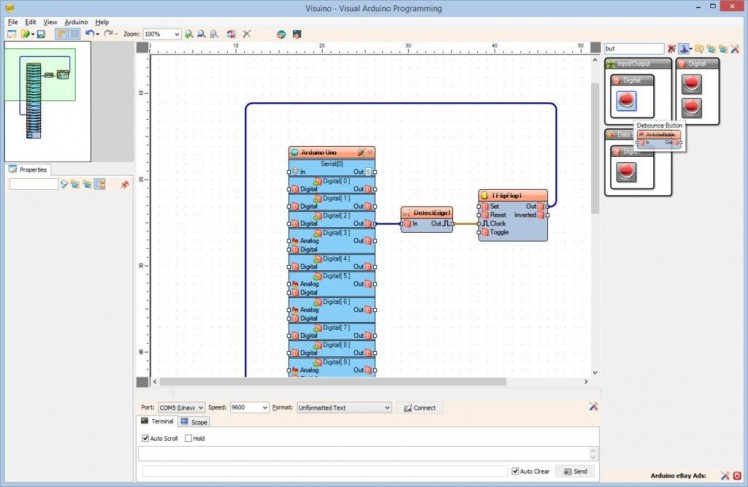Image resolution: width=748 pixels, height=487 pixels.
Task: Enable the Hold checkbox
Action: [x=188, y=438]
